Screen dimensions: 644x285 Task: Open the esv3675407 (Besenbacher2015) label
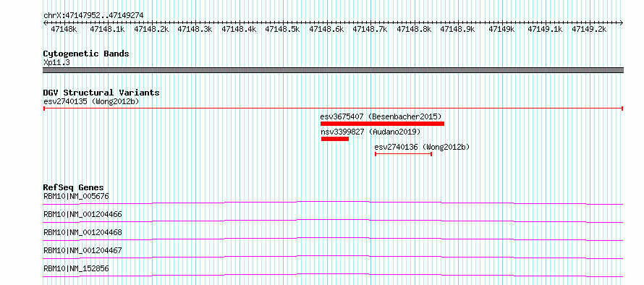point(381,116)
